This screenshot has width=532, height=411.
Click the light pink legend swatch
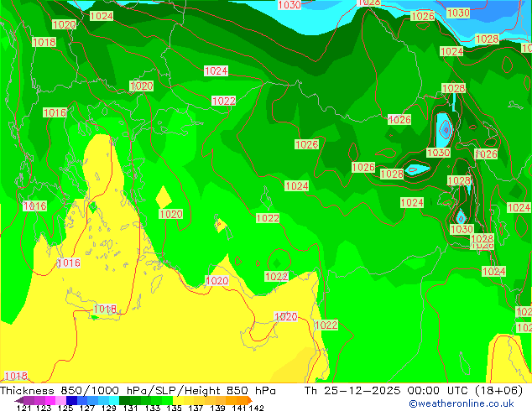coord(60,400)
